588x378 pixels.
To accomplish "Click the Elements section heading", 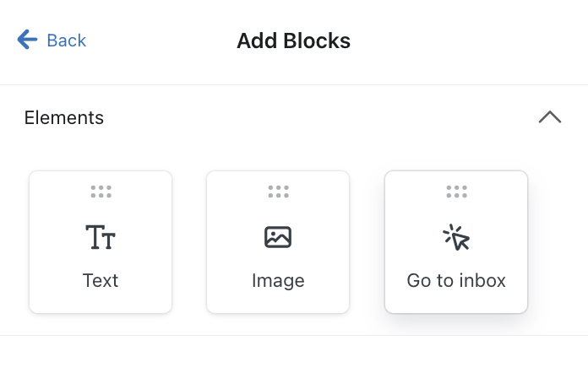I will click(64, 118).
